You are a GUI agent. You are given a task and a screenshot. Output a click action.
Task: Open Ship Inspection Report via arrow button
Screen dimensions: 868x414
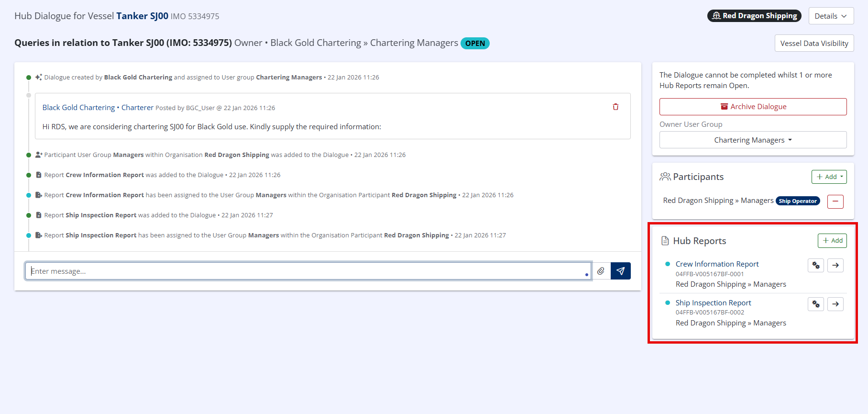tap(835, 304)
